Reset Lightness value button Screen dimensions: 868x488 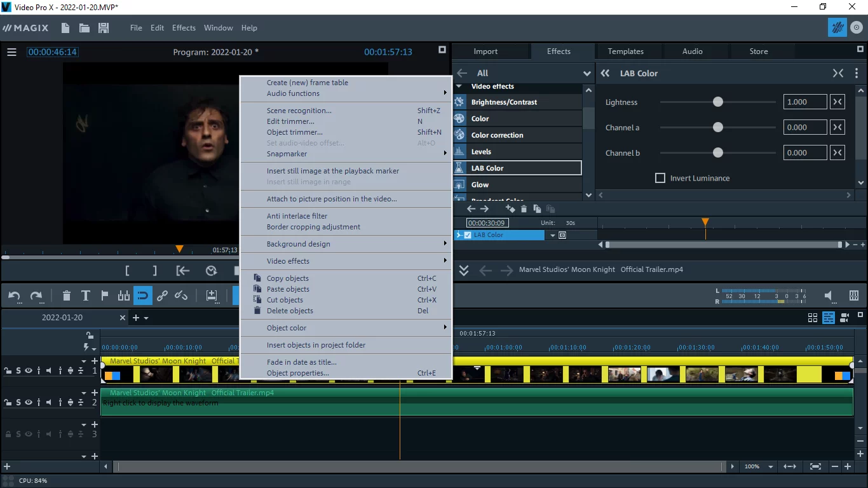(838, 102)
